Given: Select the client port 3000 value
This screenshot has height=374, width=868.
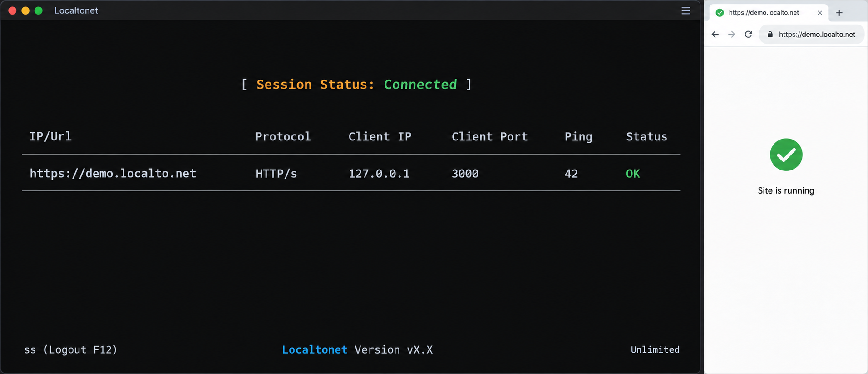Looking at the screenshot, I should [465, 173].
